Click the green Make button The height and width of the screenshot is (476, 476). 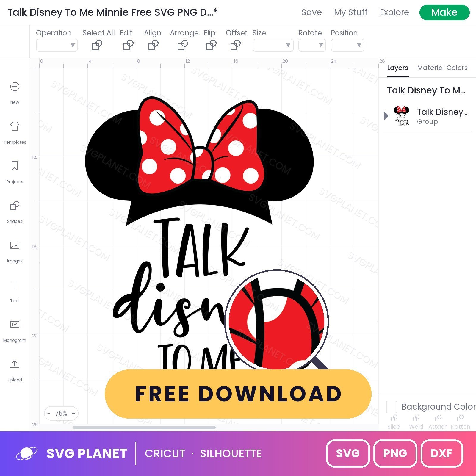coord(444,12)
